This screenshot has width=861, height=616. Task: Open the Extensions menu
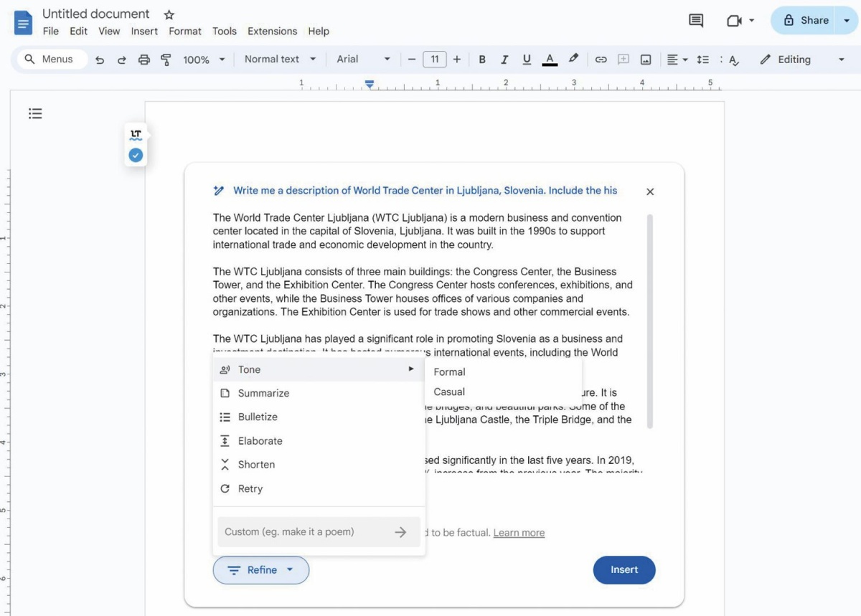click(272, 32)
